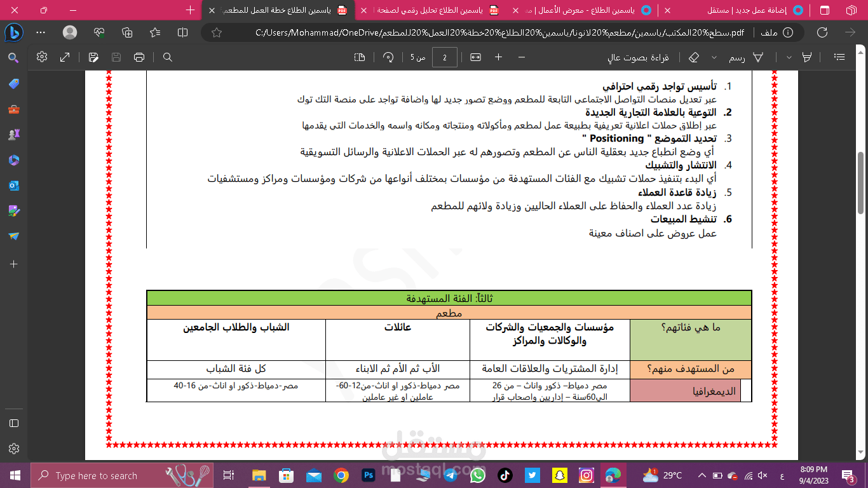Toggle the Erase tool

point(693,57)
